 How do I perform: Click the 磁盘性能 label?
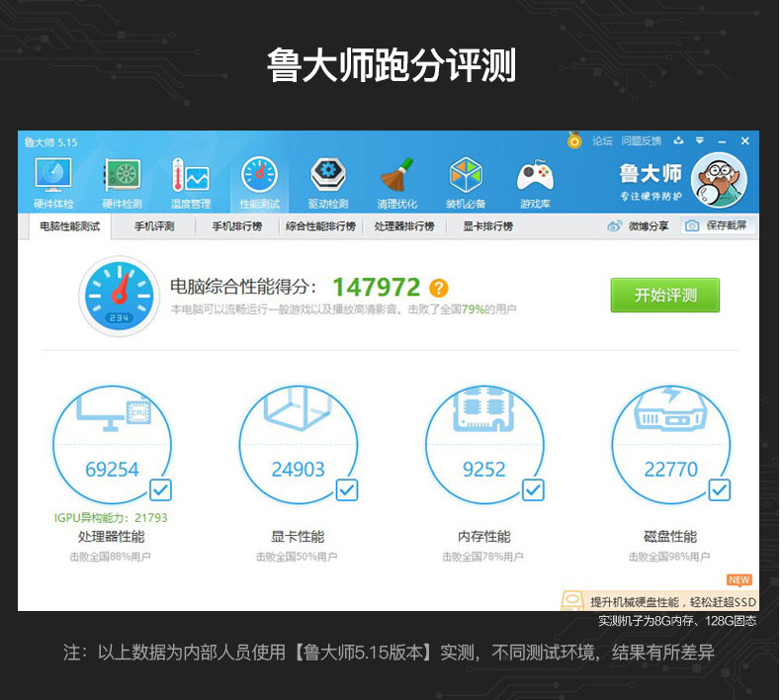670,537
